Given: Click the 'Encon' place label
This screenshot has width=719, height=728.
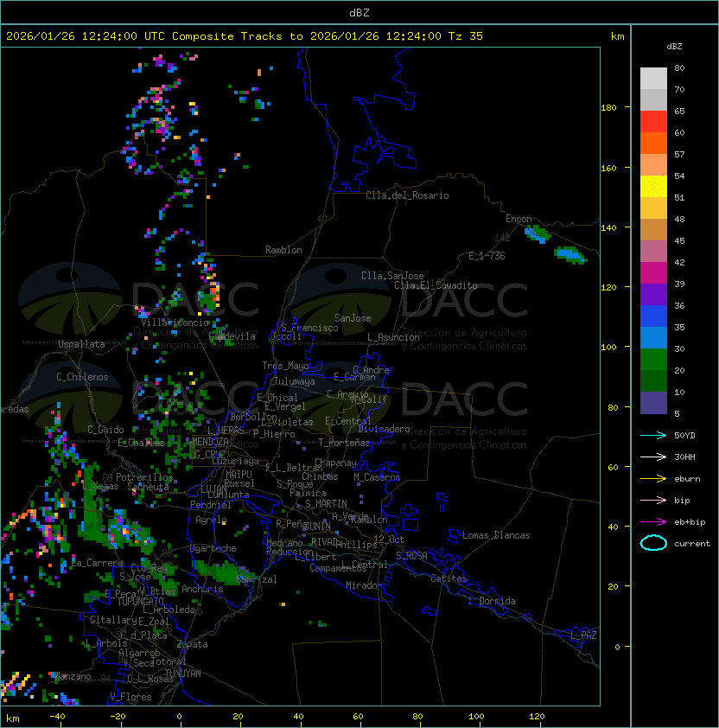Looking at the screenshot, I should (519, 219).
